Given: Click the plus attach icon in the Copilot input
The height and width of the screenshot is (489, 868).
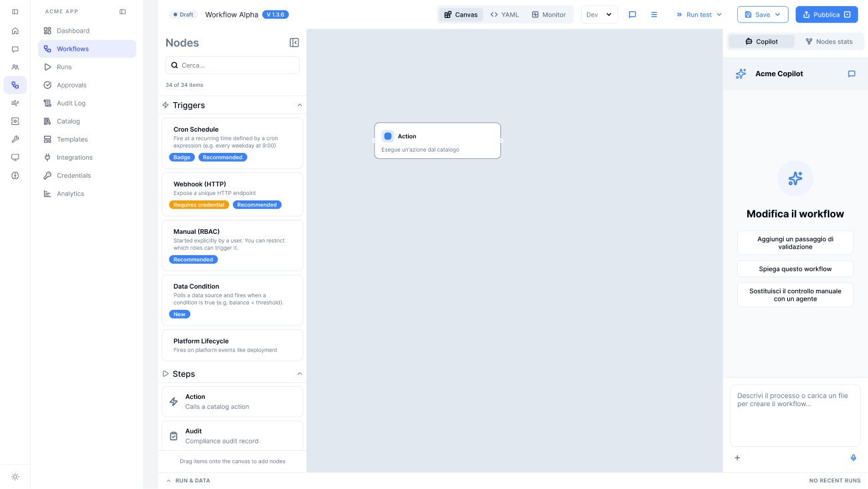Looking at the screenshot, I should coord(738,458).
